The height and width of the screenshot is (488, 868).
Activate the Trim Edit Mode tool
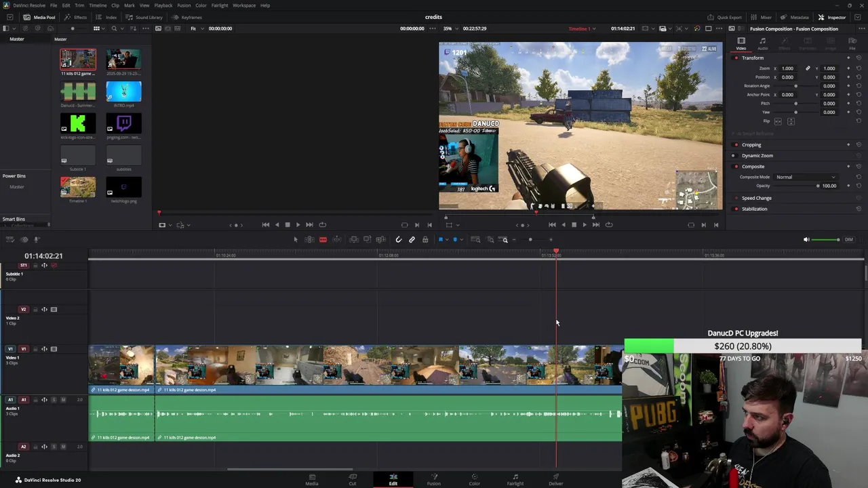coord(309,239)
